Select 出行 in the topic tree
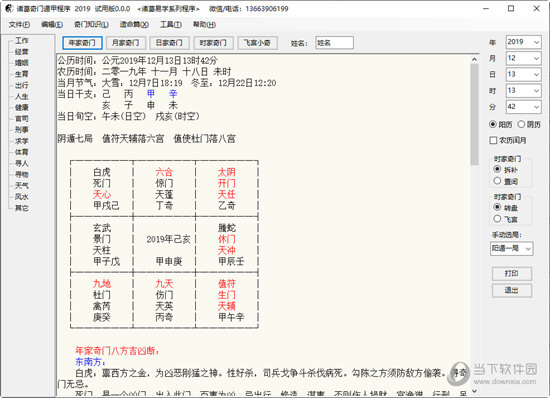 [x=21, y=85]
